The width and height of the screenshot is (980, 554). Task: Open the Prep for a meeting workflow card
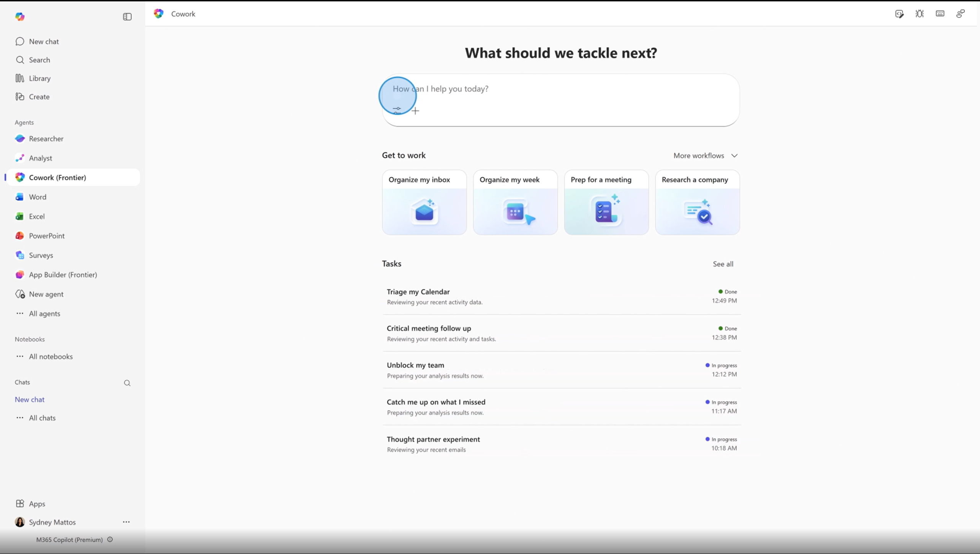tap(606, 202)
